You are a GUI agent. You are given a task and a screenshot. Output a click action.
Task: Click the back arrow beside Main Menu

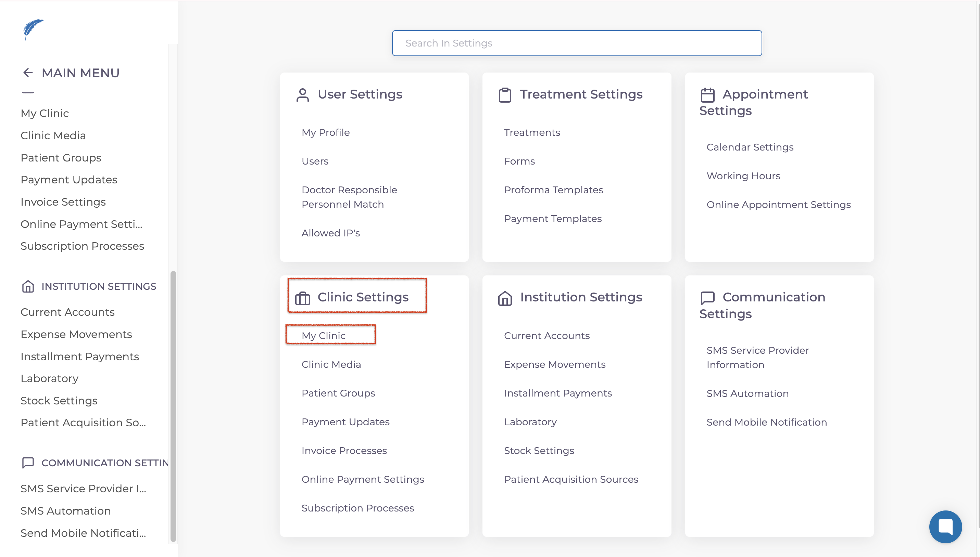[27, 73]
